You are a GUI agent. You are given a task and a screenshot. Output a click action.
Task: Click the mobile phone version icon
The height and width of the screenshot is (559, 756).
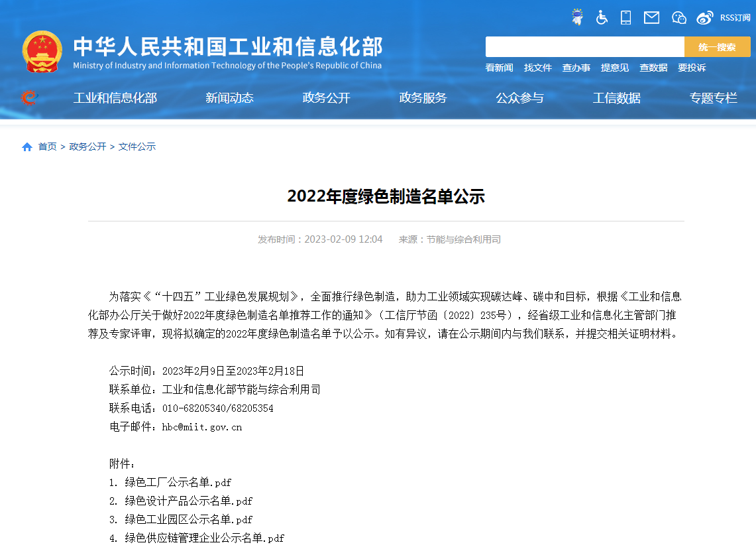click(626, 17)
